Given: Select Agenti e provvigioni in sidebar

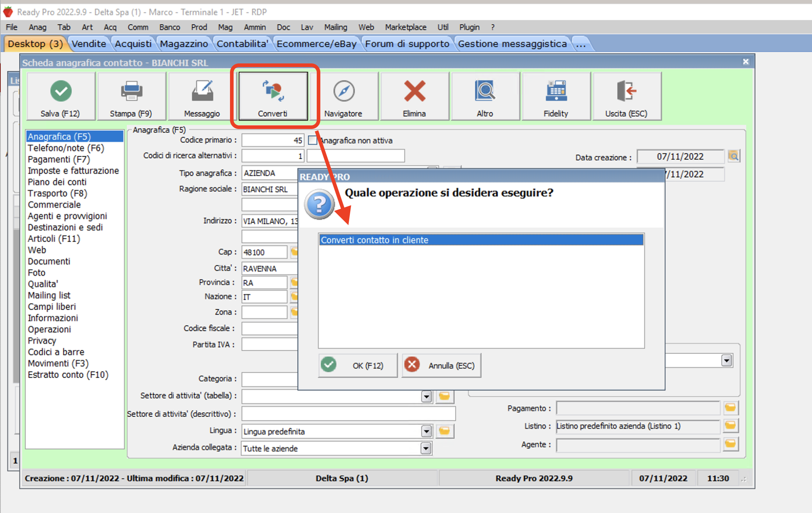Looking at the screenshot, I should pos(67,216).
